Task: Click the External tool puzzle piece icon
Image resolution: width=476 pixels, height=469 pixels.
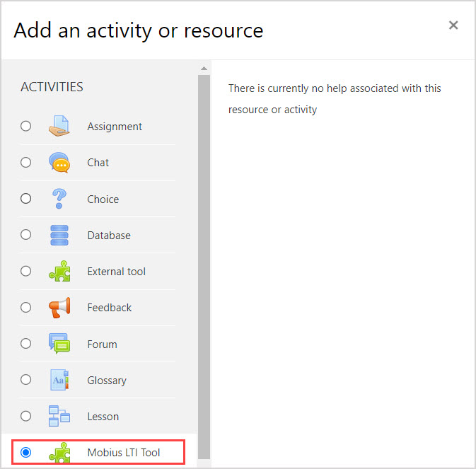Action: pyautogui.click(x=59, y=271)
